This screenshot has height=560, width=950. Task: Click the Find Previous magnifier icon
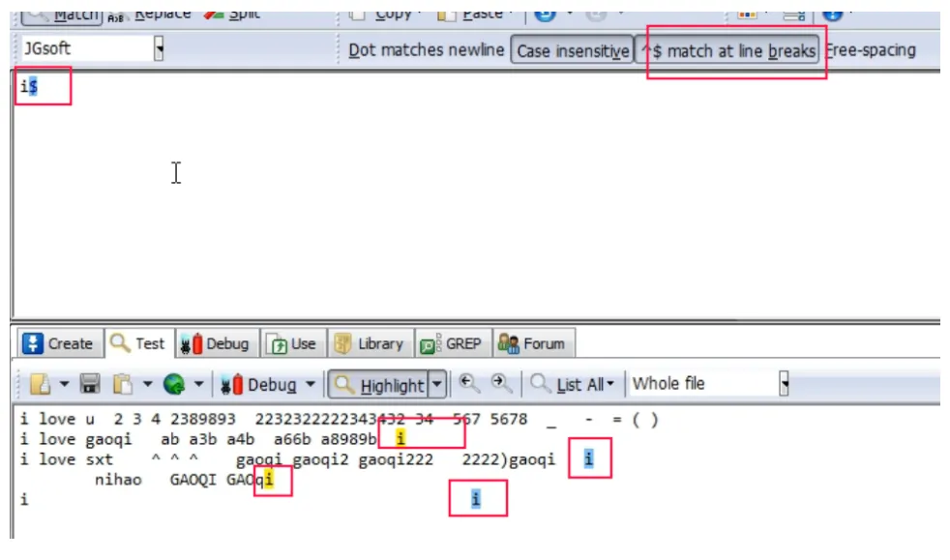tap(468, 383)
